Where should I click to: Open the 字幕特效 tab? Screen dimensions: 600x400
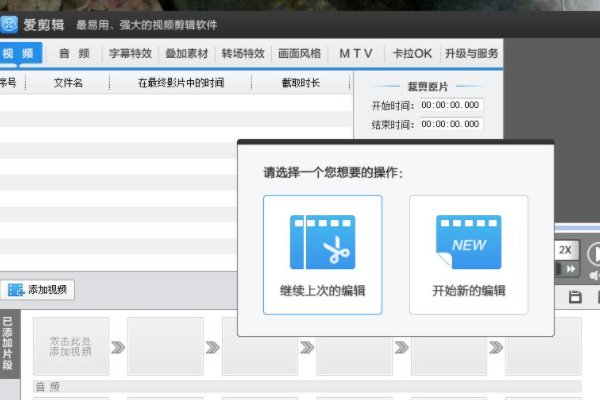[130, 53]
